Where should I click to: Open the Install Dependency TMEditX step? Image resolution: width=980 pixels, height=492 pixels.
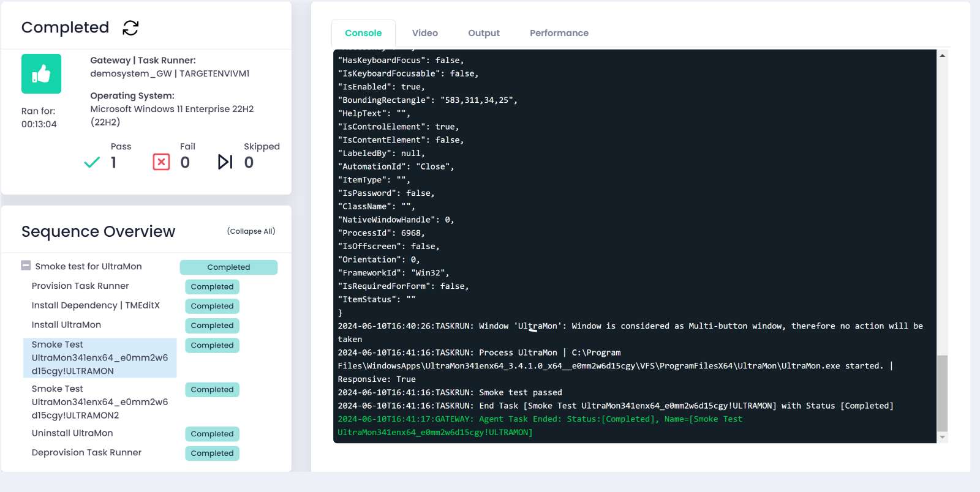[96, 305]
